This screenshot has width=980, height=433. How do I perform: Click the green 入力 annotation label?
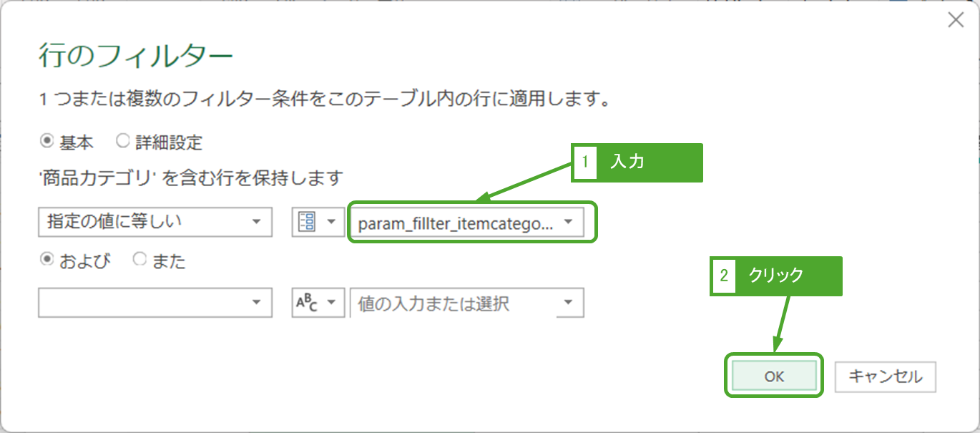pos(637,162)
